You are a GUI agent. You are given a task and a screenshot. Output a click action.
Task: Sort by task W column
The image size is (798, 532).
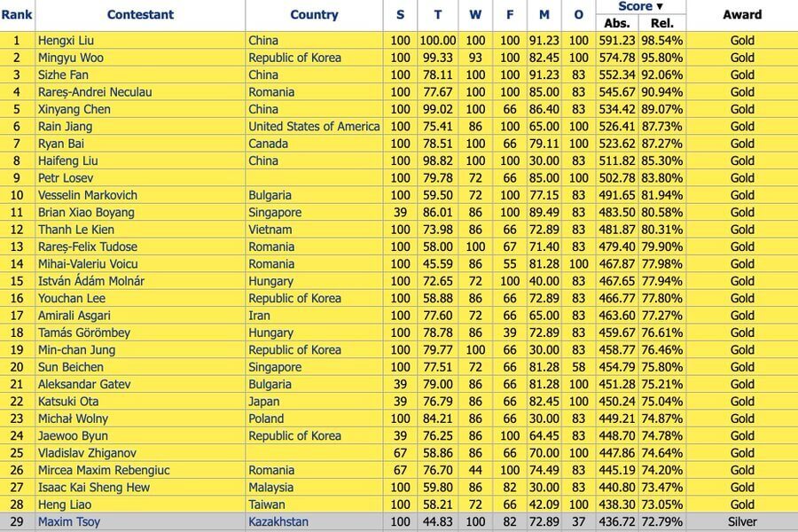[475, 15]
